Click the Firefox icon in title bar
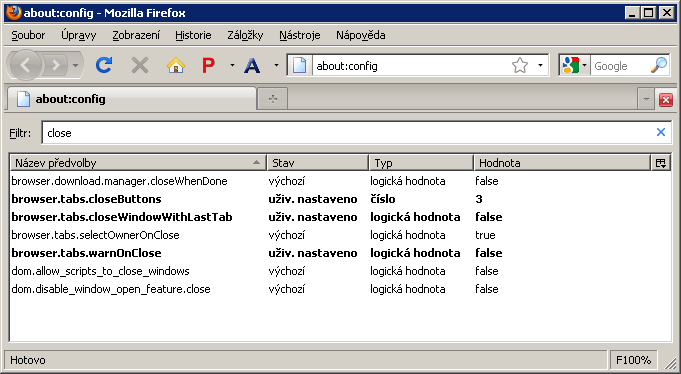Image resolution: width=681 pixels, height=374 pixels. [x=13, y=13]
